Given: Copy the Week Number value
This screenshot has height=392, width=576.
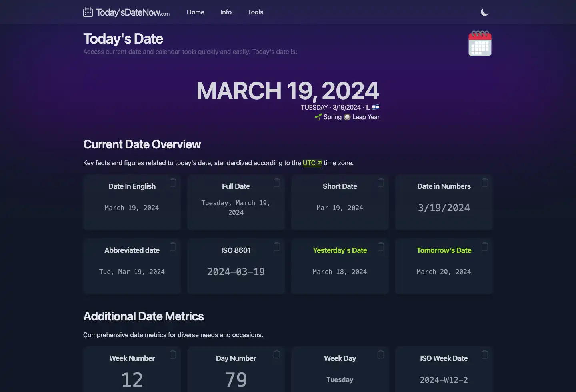Looking at the screenshot, I should (x=173, y=354).
